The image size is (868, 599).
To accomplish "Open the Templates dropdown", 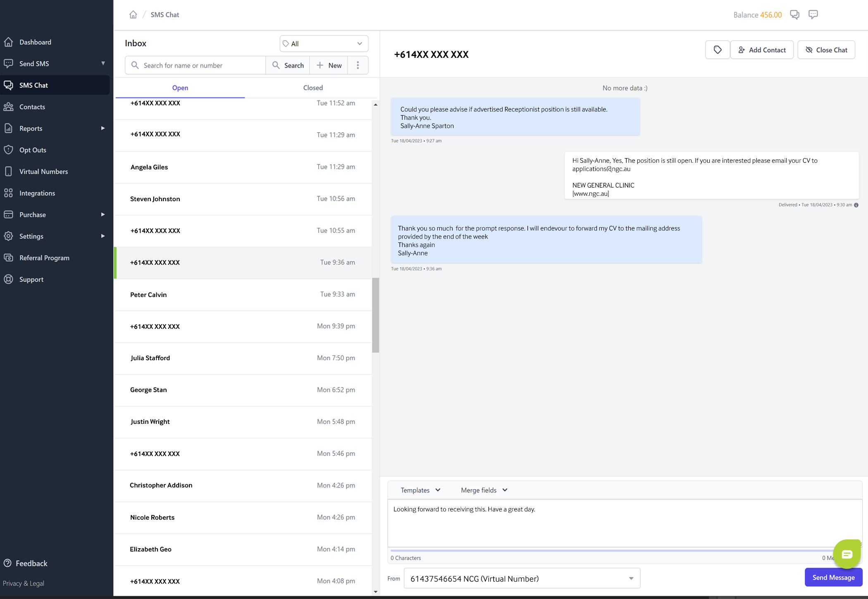I will (x=420, y=490).
